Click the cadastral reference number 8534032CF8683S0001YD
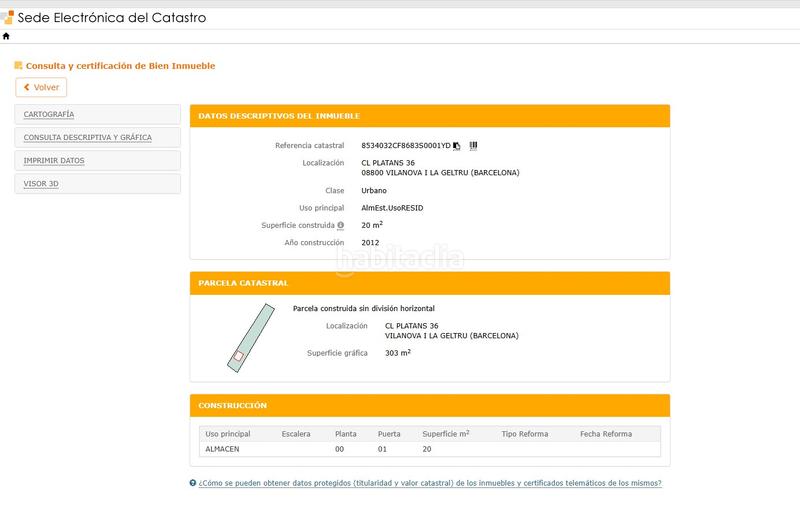The image size is (800, 521). click(405, 146)
